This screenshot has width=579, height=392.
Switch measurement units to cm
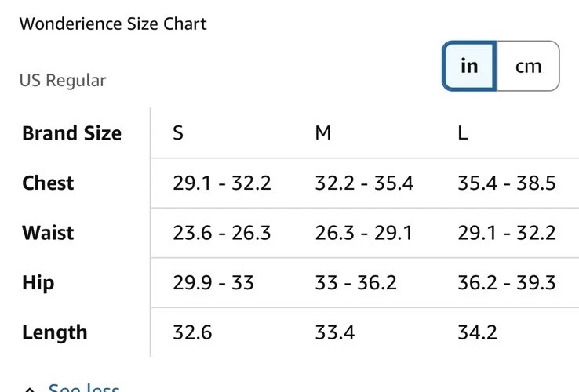[x=528, y=66]
